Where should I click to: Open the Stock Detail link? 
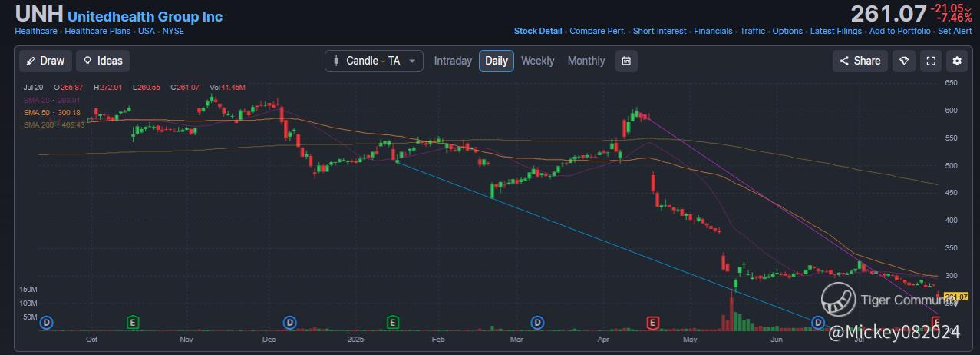click(x=538, y=32)
